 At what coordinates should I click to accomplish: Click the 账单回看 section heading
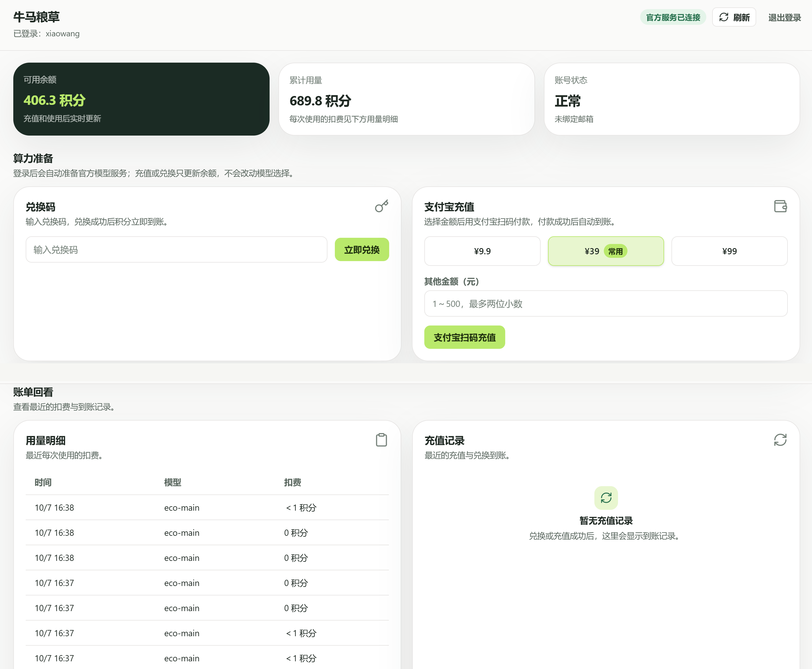[33, 392]
